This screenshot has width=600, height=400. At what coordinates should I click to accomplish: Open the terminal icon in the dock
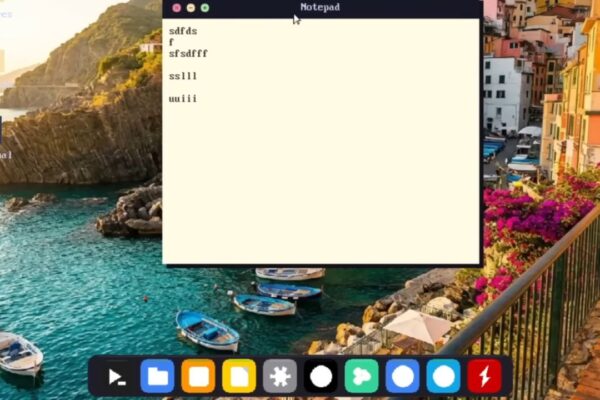point(117,377)
